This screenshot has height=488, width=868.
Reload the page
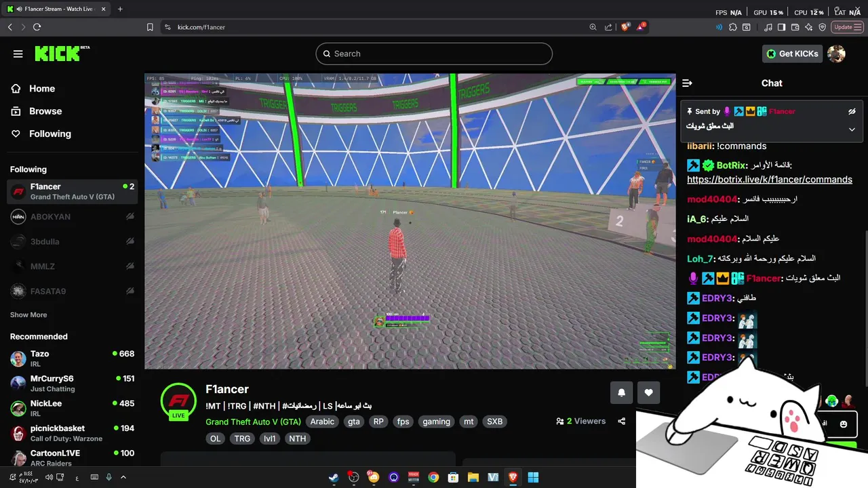37,27
